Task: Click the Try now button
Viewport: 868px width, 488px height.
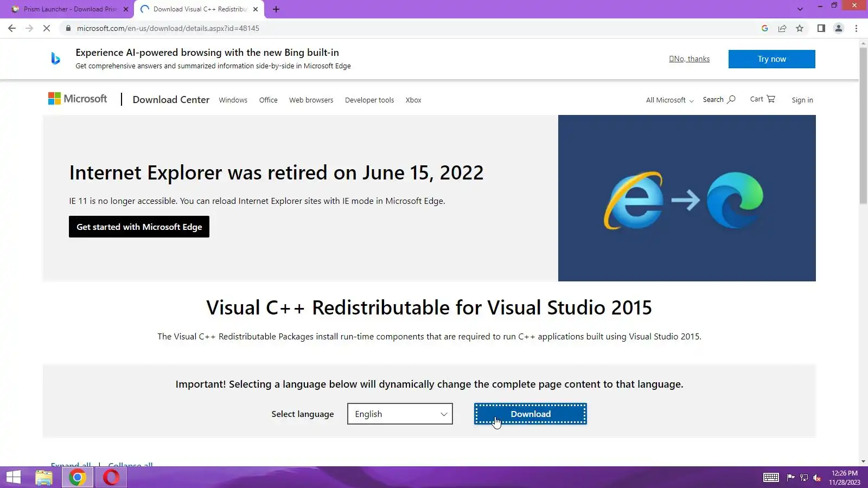Action: pos(771,59)
